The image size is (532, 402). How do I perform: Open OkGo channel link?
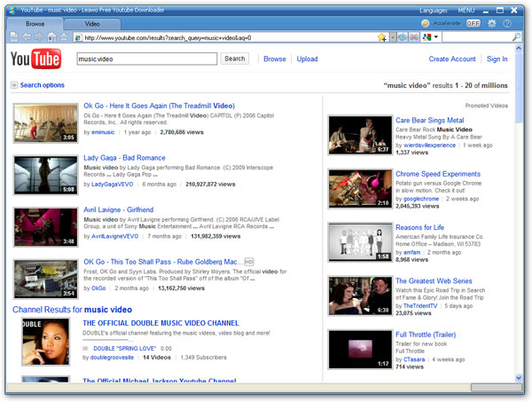tap(98, 288)
